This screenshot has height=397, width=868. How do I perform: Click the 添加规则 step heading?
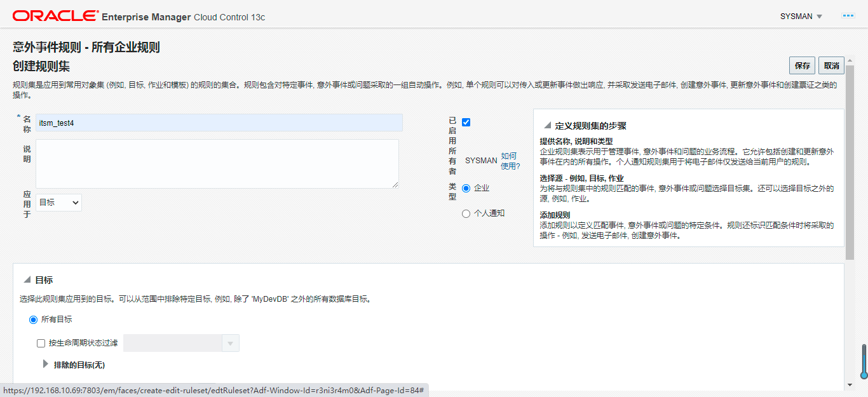point(555,215)
